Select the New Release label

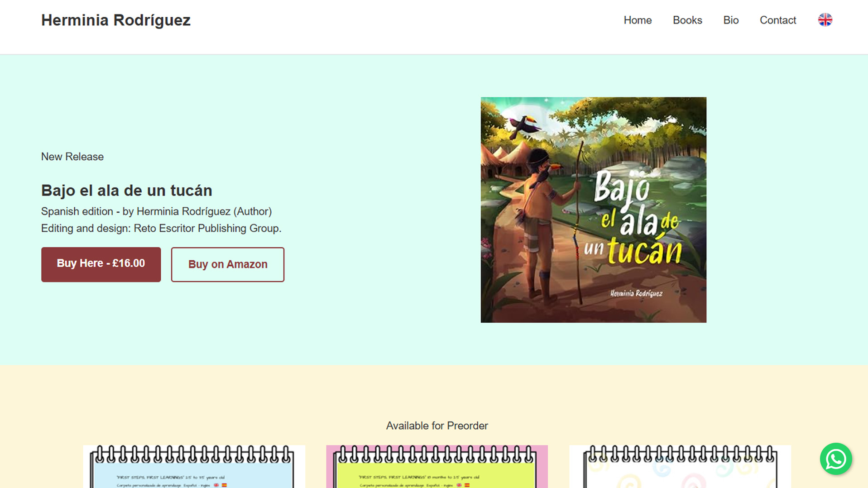pos(72,157)
